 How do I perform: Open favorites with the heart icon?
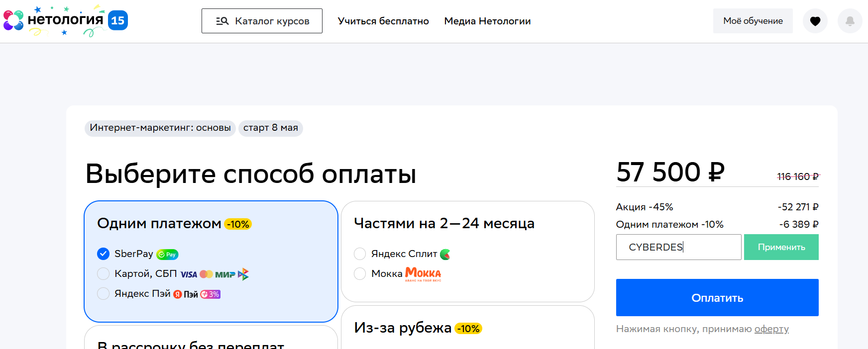coord(815,21)
